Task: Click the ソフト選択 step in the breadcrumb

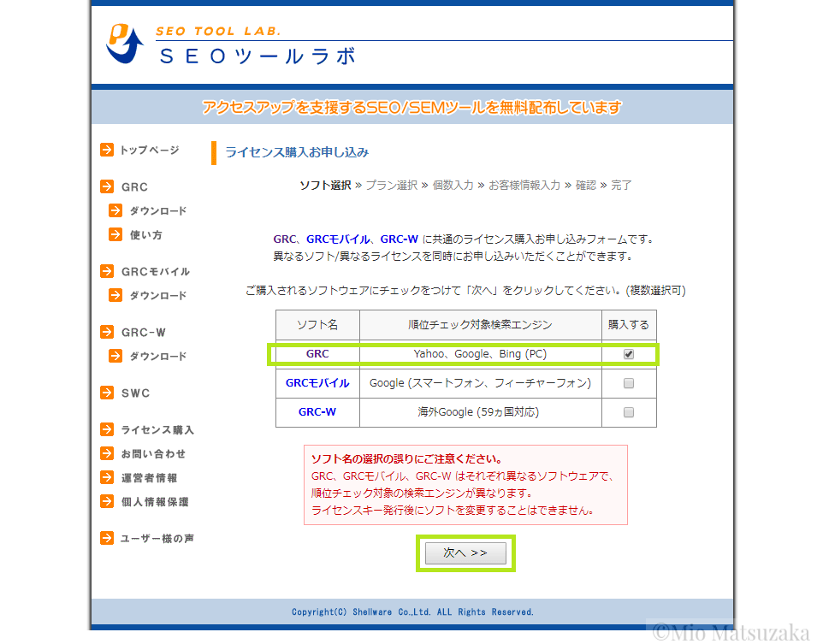Action: coord(325,185)
